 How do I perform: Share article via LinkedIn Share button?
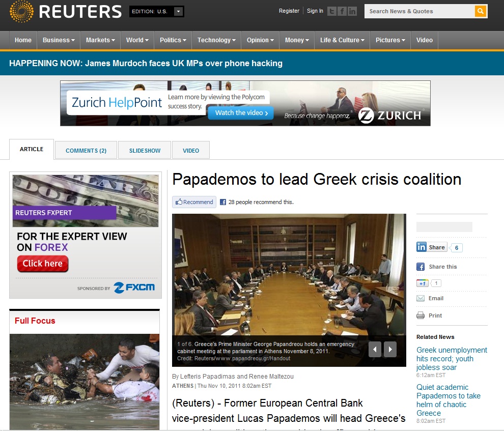(x=432, y=247)
